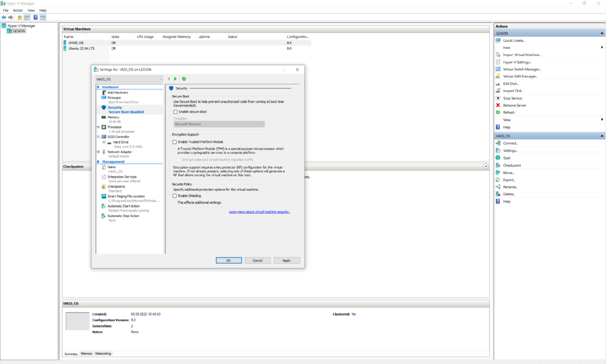Screen dimensions: 606x364
Task: Open the Action menu
Action: click(x=18, y=10)
